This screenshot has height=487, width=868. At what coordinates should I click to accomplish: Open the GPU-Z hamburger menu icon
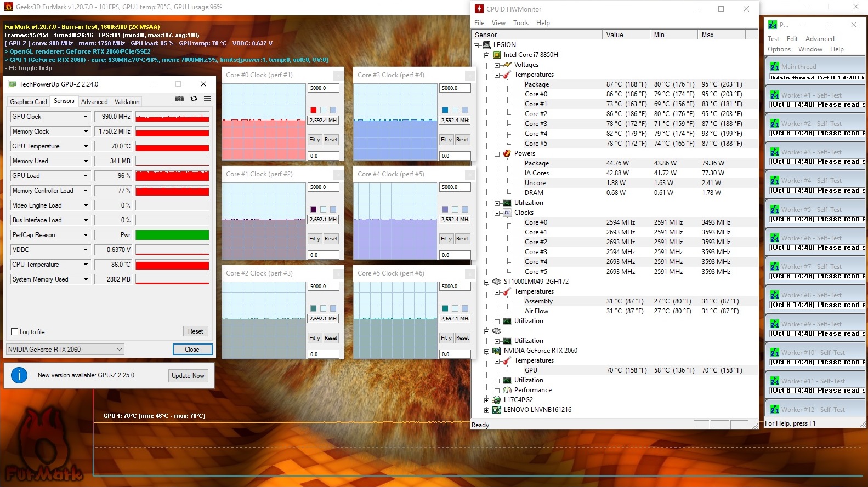coord(207,99)
